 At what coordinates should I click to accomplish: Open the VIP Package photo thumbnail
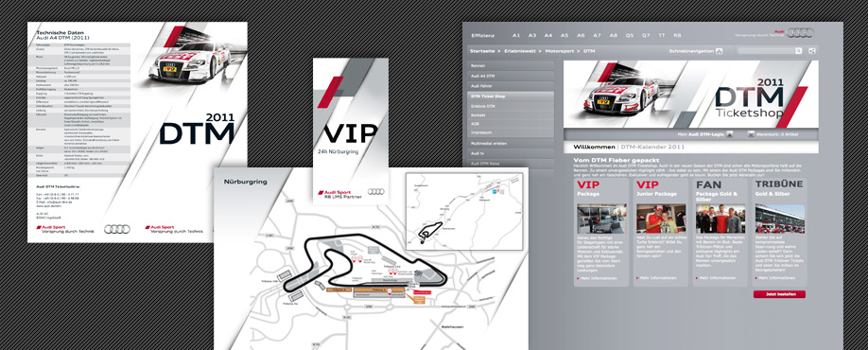coord(601,219)
